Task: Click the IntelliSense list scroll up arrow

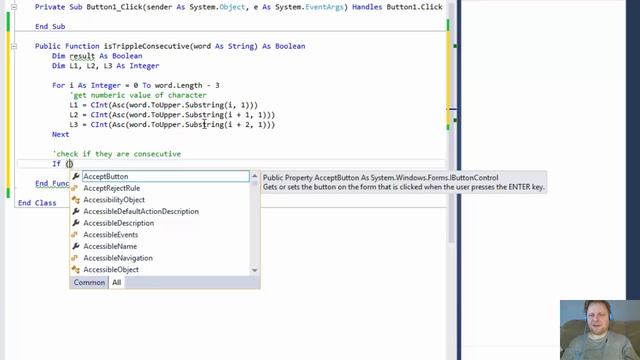Action: pos(255,176)
